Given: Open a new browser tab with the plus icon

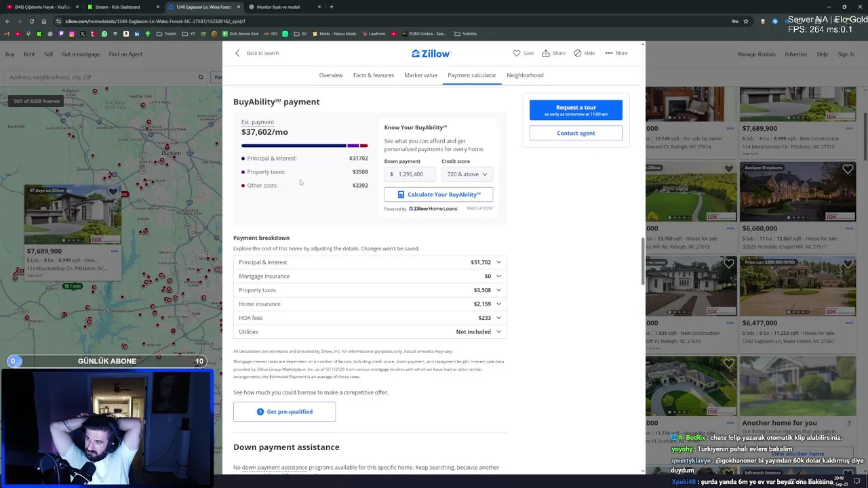Looking at the screenshot, I should click(x=331, y=7).
